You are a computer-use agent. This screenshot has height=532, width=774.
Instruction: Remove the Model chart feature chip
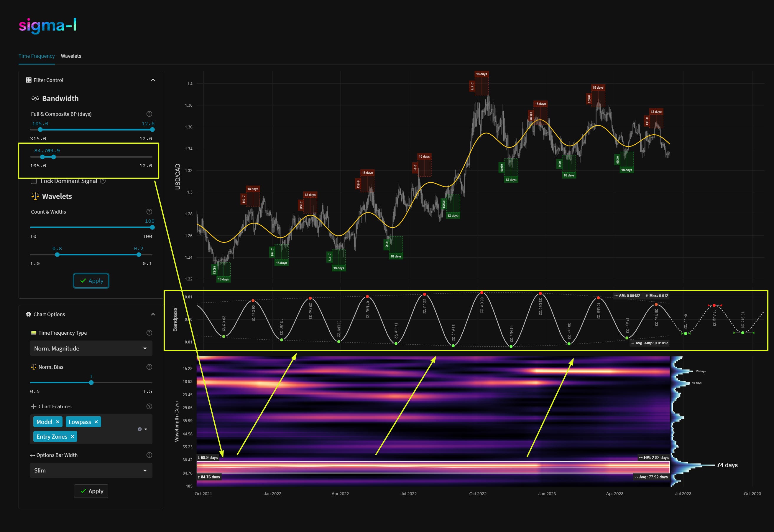coord(57,422)
